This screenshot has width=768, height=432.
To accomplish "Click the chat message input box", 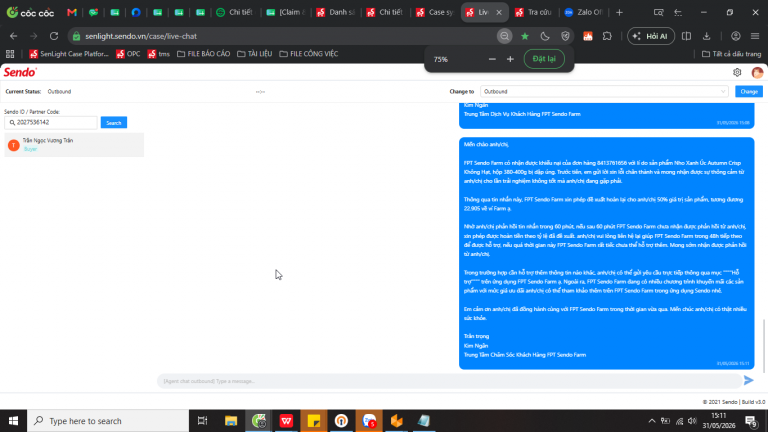I will pyautogui.click(x=449, y=381).
